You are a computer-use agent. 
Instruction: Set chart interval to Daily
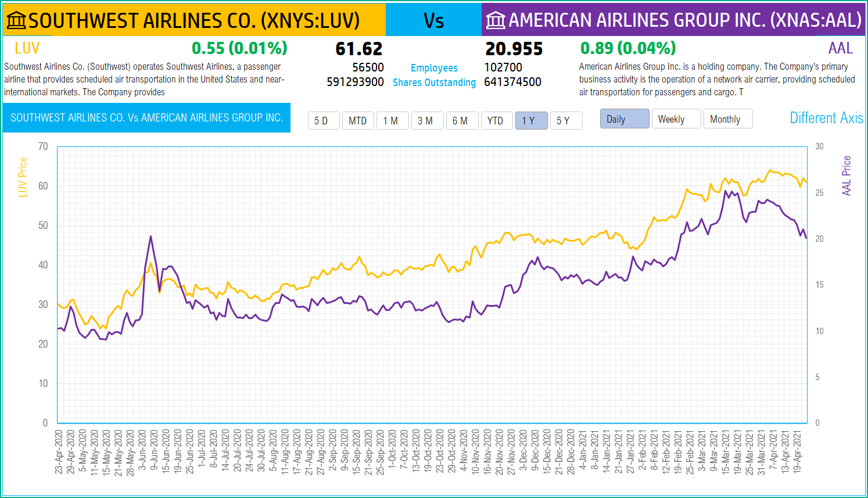click(625, 119)
